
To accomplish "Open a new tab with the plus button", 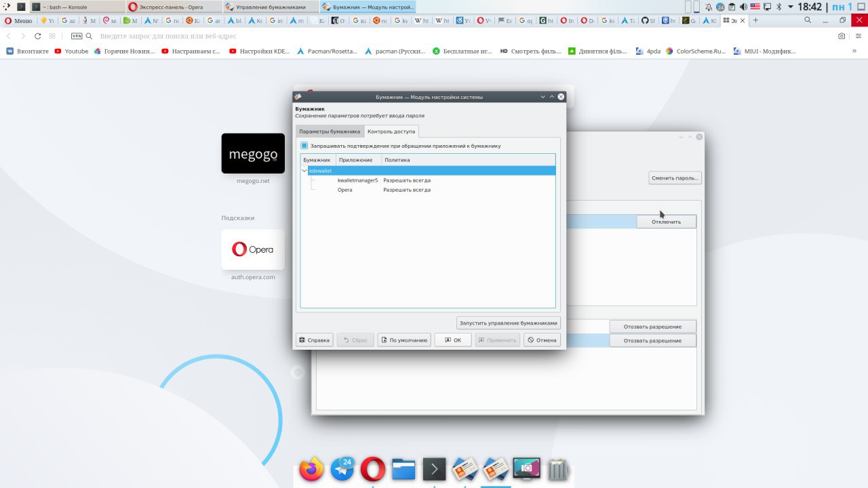I will tap(755, 20).
